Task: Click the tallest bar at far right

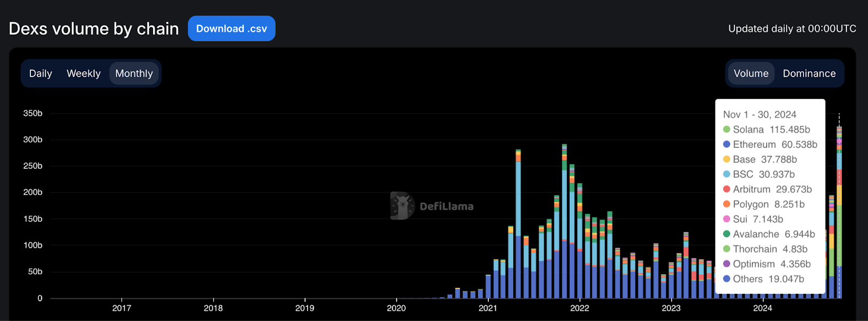Action: pyautogui.click(x=839, y=212)
